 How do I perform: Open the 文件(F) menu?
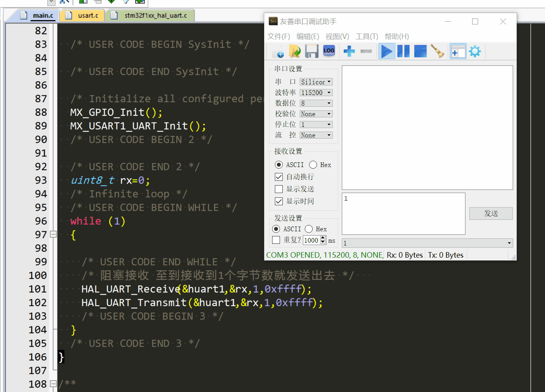point(278,37)
